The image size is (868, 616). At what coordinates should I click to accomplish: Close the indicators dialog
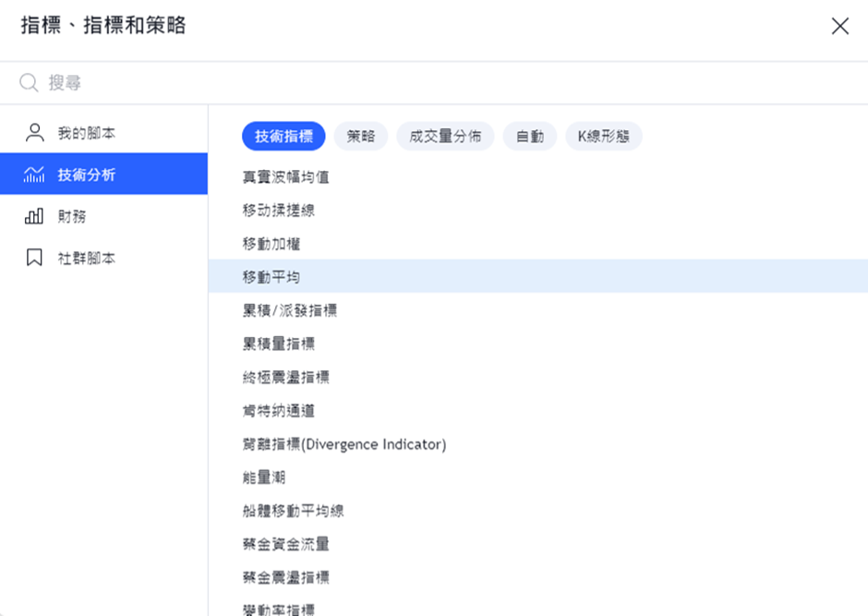(x=839, y=26)
